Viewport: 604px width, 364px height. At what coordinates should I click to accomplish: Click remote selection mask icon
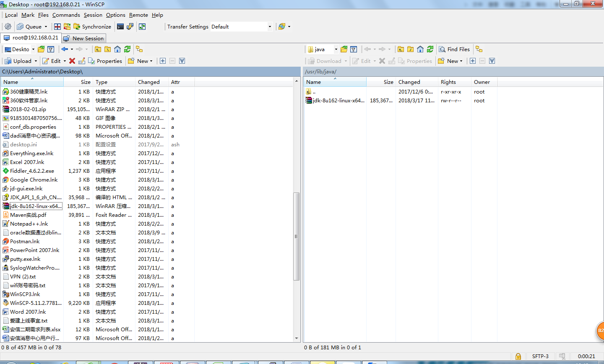[492, 61]
